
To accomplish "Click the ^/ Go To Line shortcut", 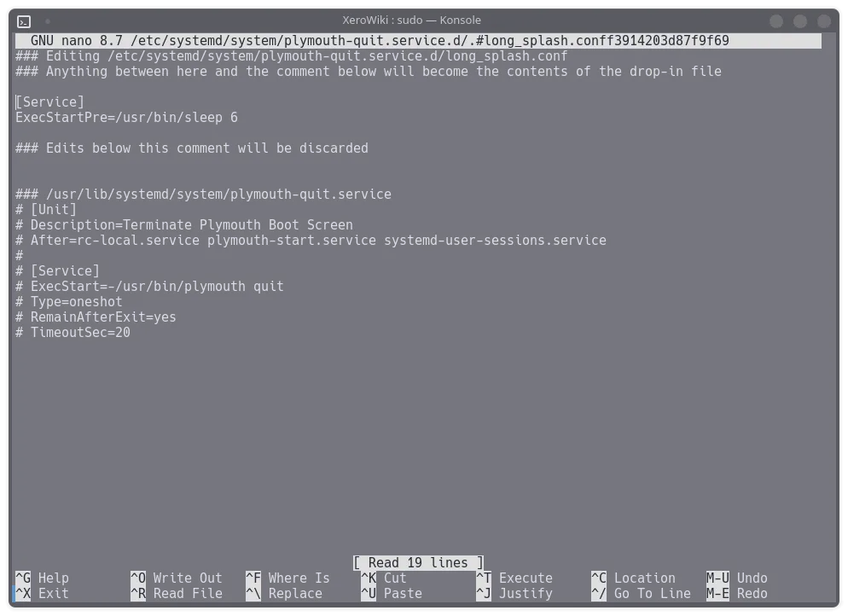I will tap(641, 593).
